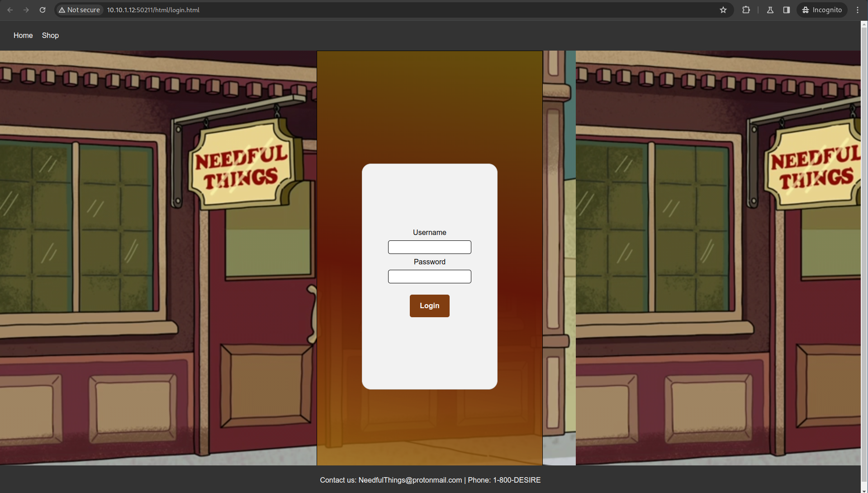The height and width of the screenshot is (493, 868).
Task: Go back using the browser back arrow
Action: click(x=10, y=10)
